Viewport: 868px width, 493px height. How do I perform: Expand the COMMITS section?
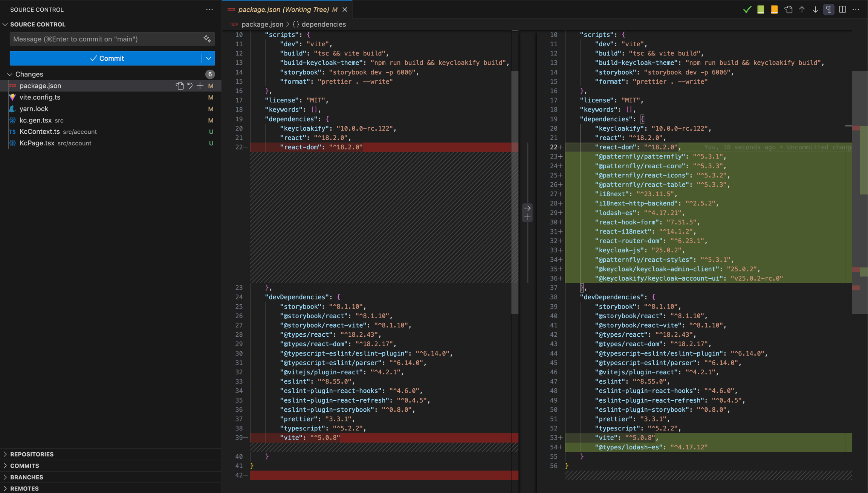[x=24, y=466]
